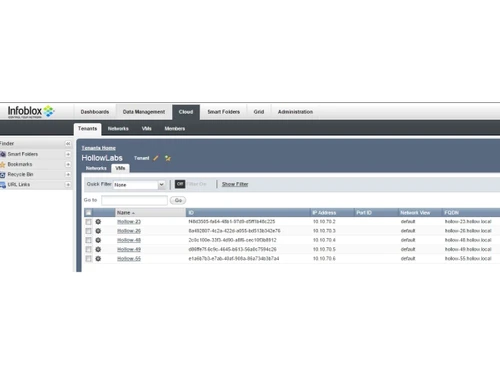The image size is (500, 375).
Task: Tick the select-all checkbox in the table header
Action: point(88,213)
